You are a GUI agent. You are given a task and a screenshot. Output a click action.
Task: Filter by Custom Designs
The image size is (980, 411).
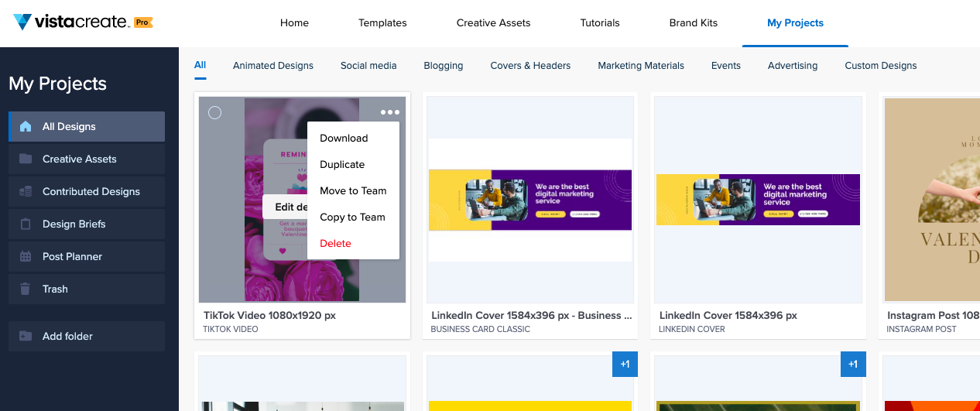coord(881,66)
